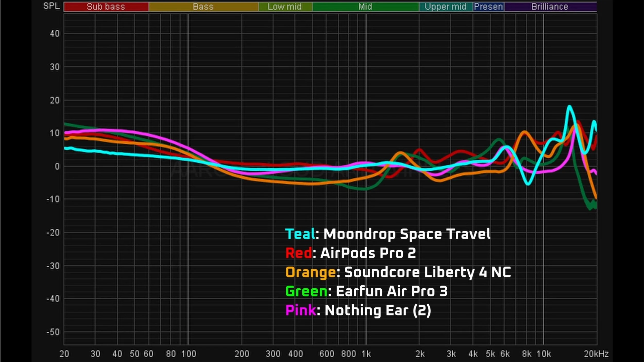Click the Sub bass frequency band
Screen dimensions: 644x362
tap(106, 7)
